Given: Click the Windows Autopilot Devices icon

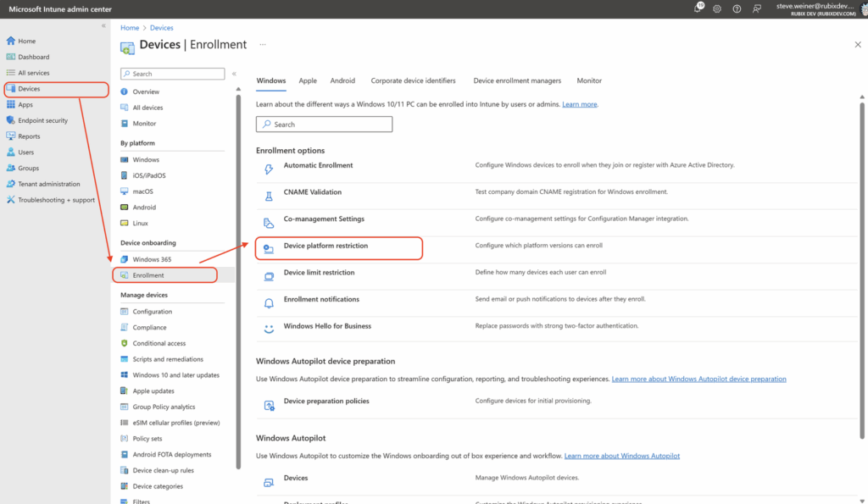Looking at the screenshot, I should (269, 482).
